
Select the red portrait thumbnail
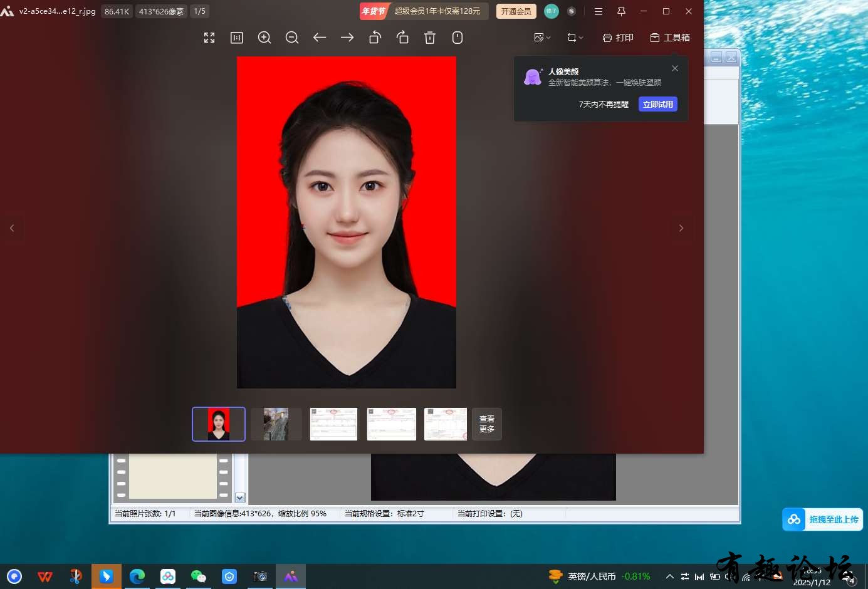pyautogui.click(x=219, y=424)
